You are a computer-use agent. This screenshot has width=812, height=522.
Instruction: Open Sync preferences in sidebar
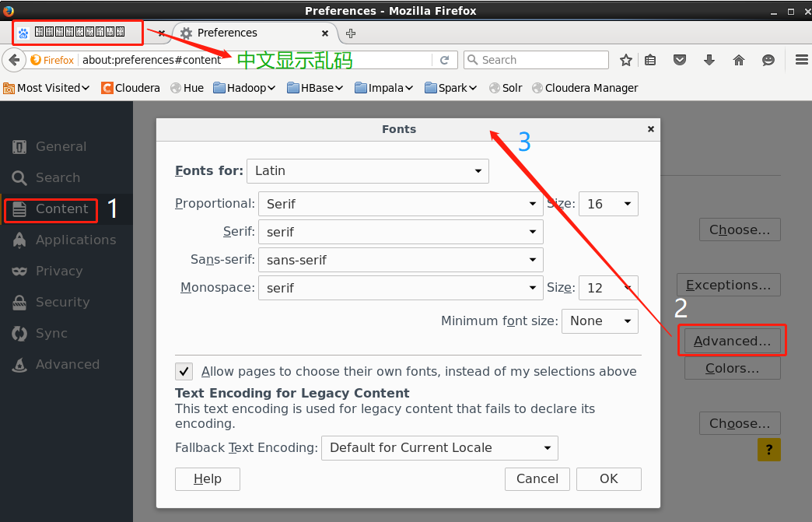tap(66, 333)
